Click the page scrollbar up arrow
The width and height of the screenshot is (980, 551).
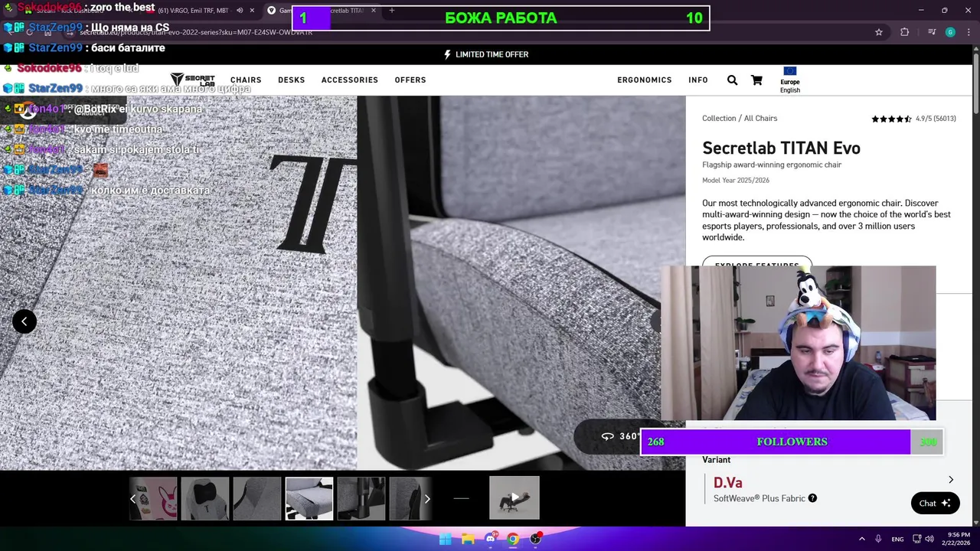(x=975, y=50)
